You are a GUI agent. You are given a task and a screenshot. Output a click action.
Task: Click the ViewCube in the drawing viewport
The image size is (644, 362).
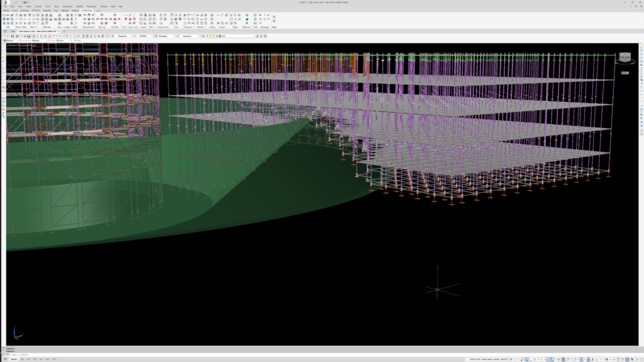[x=624, y=58]
